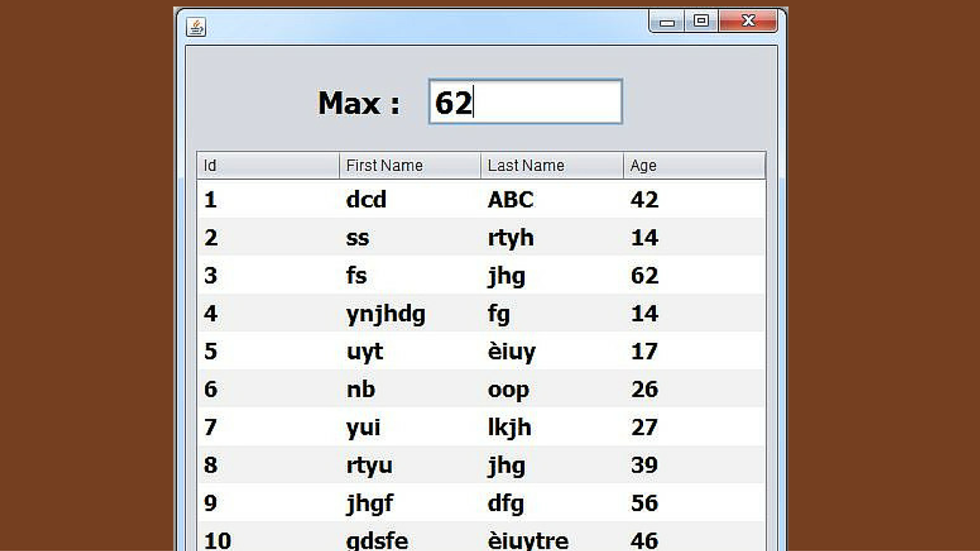Screen dimensions: 980x551
Task: Click the row with last name èiuy
Action: [x=429, y=351]
